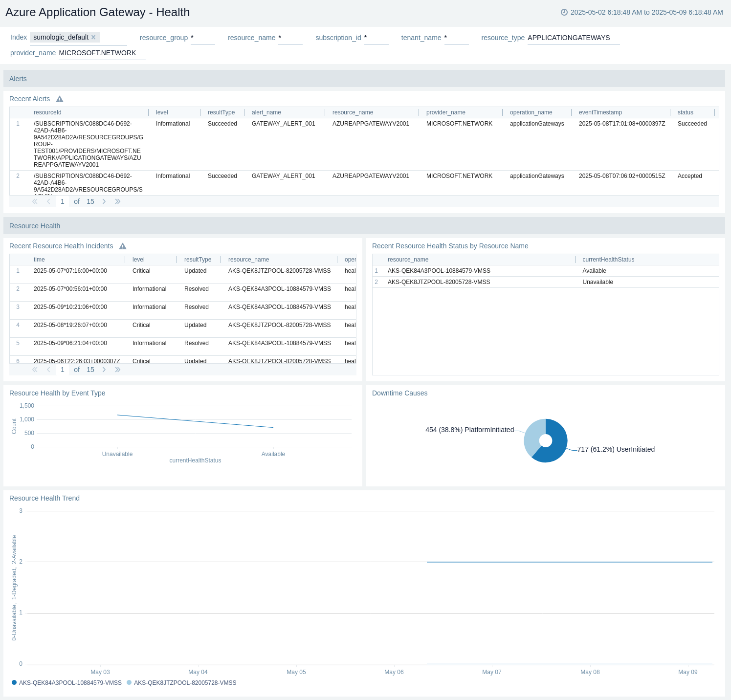
Task: Sort health status table by currentHealthStatus column
Action: point(608,260)
